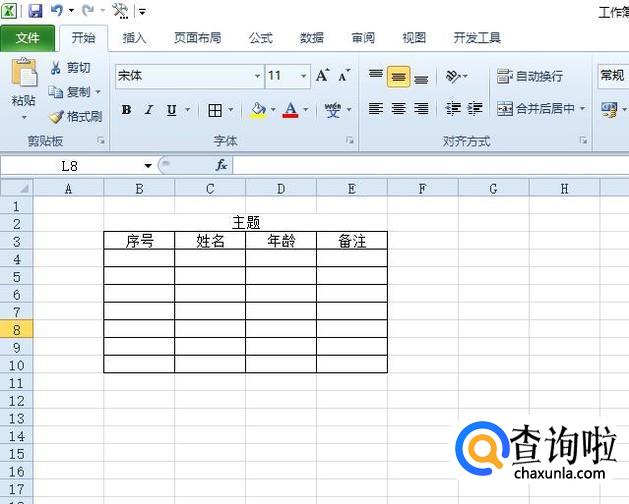Customize quick access toolbar dropdown
This screenshot has width=629, height=504.
coord(142,12)
